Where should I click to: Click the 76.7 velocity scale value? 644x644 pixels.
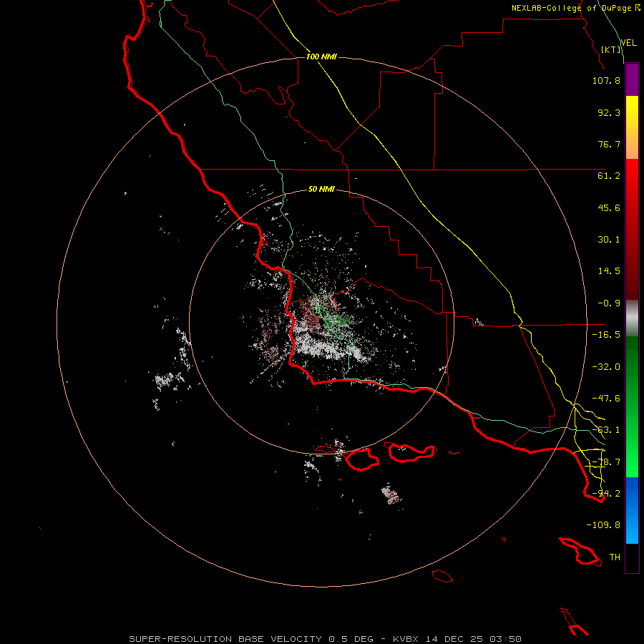click(609, 144)
